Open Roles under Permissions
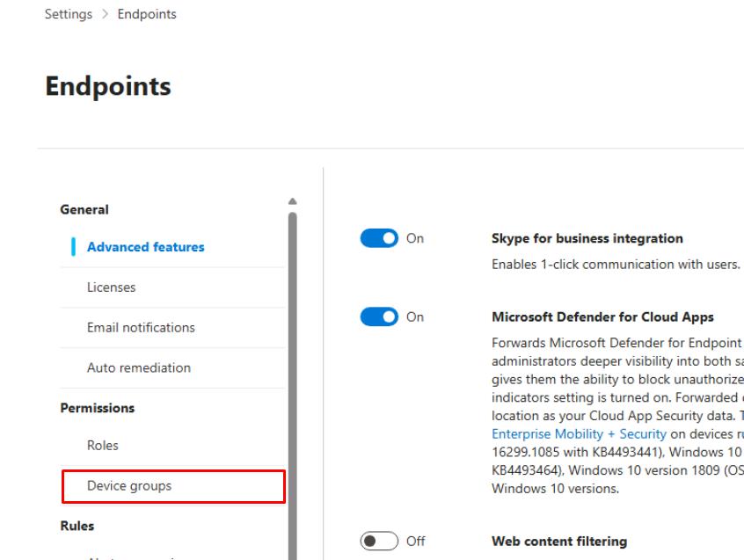This screenshot has height=560, width=744. 102,446
